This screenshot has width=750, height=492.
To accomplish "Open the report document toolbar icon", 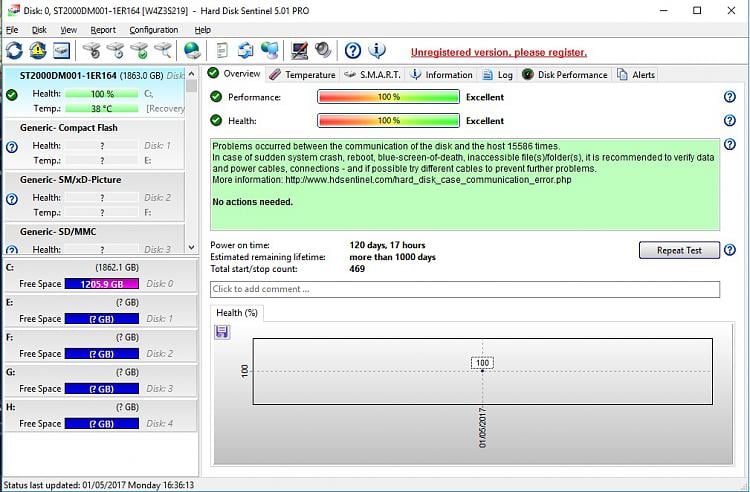I will (x=222, y=50).
